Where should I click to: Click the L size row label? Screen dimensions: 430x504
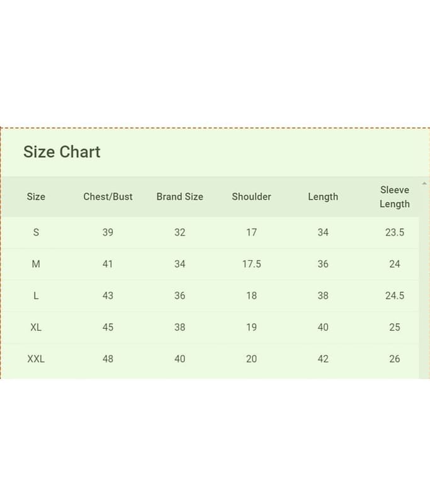point(36,295)
